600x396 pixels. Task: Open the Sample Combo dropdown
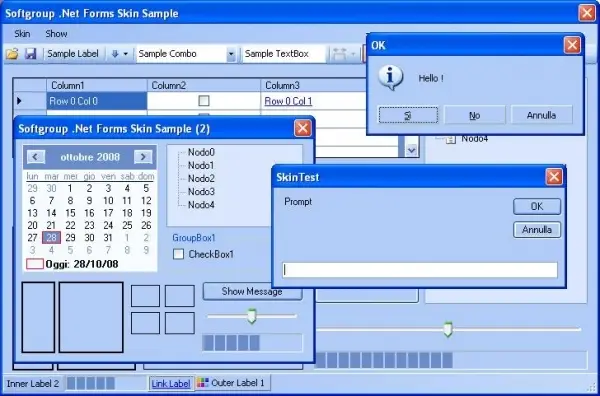(231, 54)
